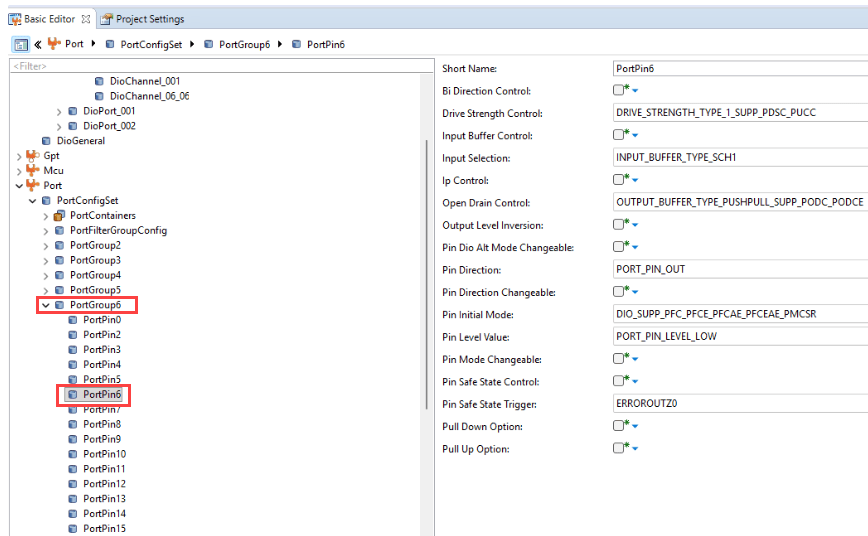
Task: Close the Basic Editor tab with X
Action: pyautogui.click(x=86, y=19)
